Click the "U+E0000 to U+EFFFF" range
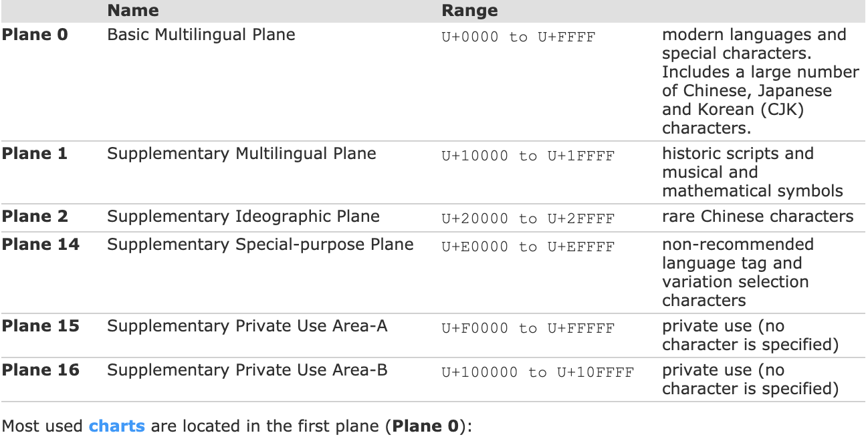Viewport: 868px width, 441px height. 528,247
